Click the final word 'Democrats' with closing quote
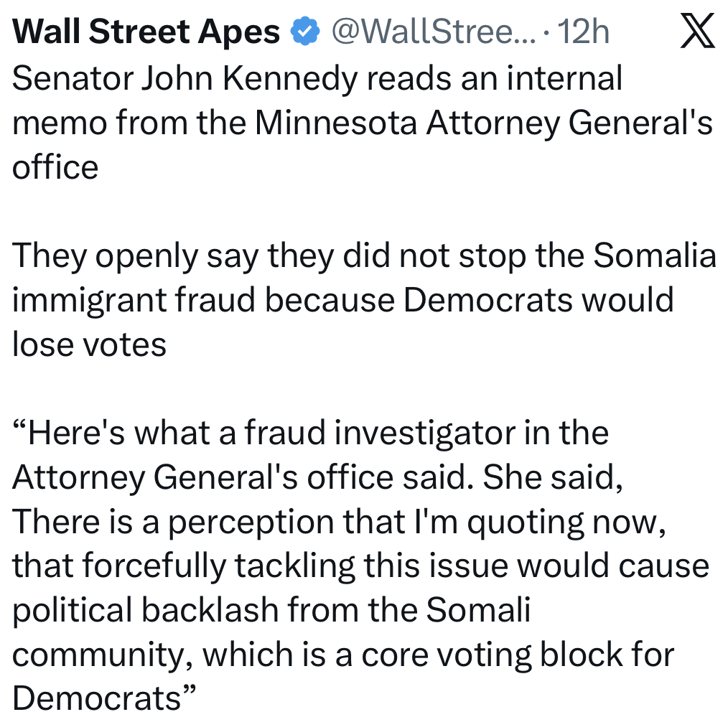Viewport: 728px width, 717px height. [x=104, y=699]
